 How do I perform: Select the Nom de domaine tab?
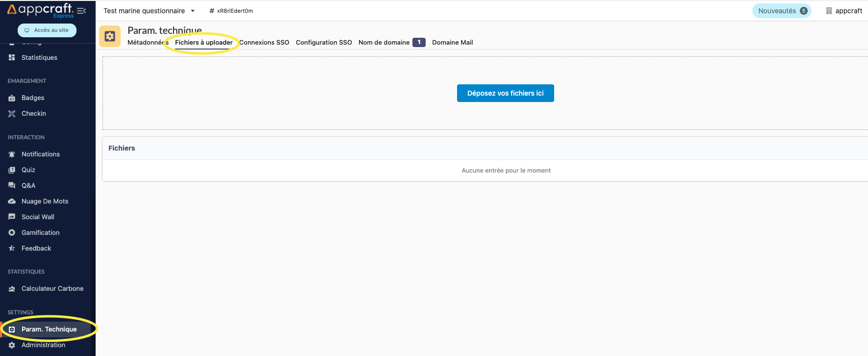[x=384, y=43]
